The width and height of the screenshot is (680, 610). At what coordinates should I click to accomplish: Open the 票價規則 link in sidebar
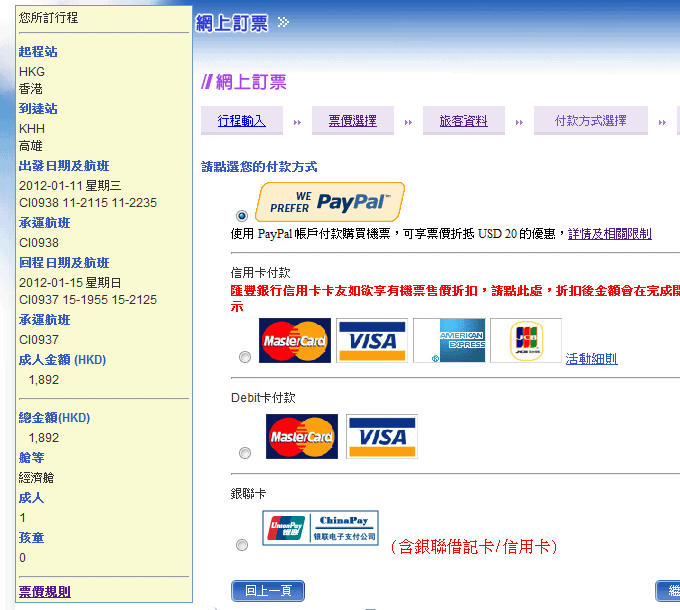pyautogui.click(x=45, y=591)
